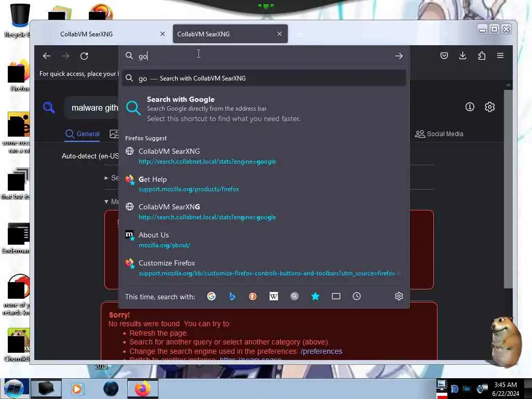Open the Auto-detect language dropdown
Image resolution: width=532 pixels, height=399 pixels.
(90, 156)
